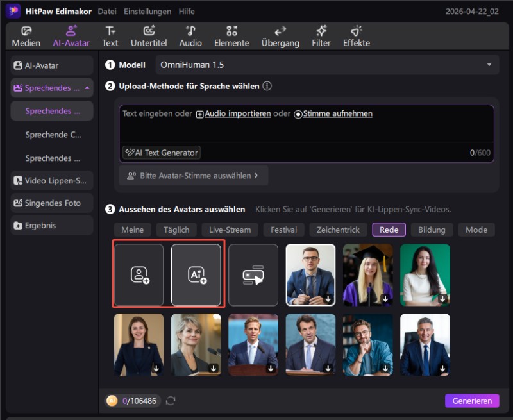
Task: Select the Medien toolbar icon
Action: click(x=26, y=35)
